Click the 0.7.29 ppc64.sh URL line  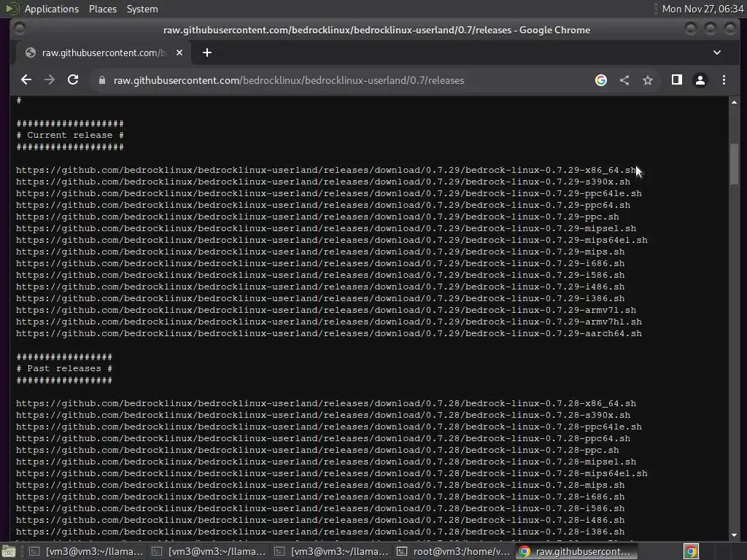[323, 205]
